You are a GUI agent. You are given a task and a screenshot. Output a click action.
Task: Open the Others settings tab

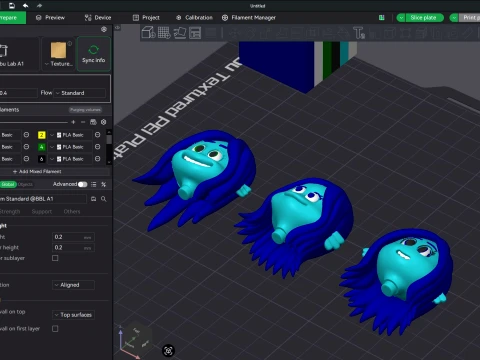72,212
